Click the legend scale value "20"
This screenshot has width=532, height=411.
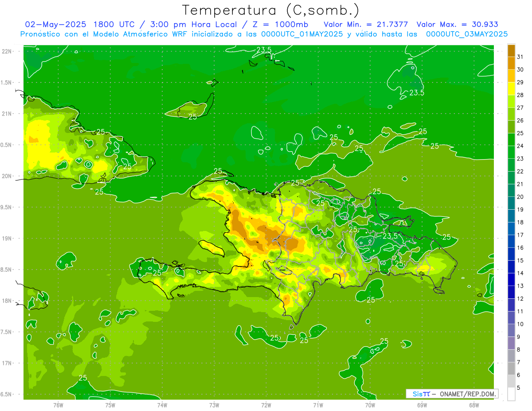click(x=520, y=197)
